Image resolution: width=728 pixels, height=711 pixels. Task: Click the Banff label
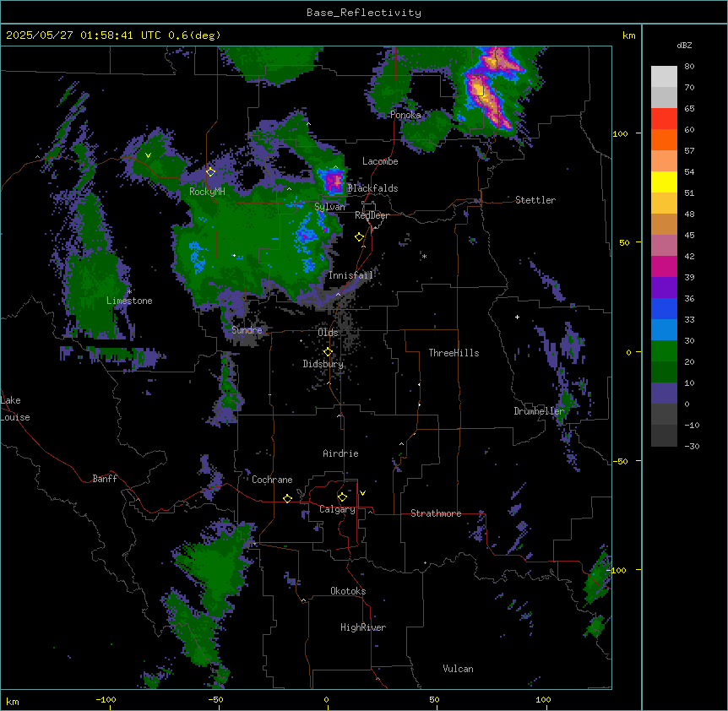(x=105, y=479)
